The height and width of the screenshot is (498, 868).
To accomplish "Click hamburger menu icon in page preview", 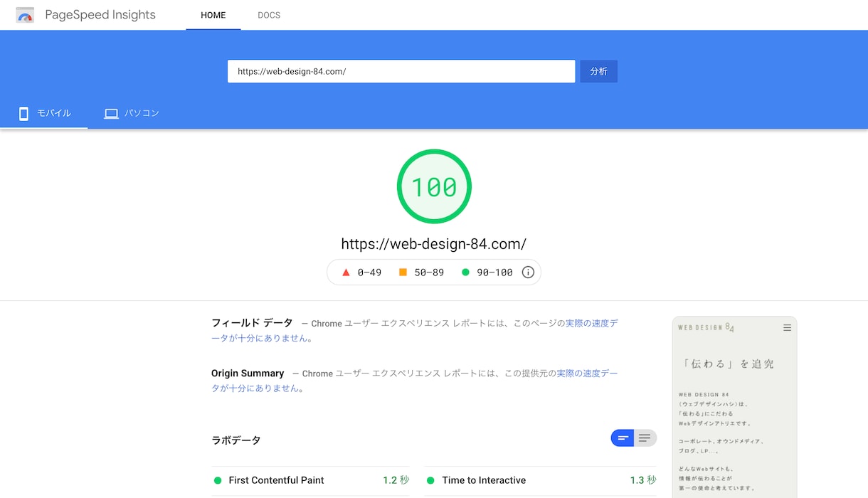I will 787,328.
